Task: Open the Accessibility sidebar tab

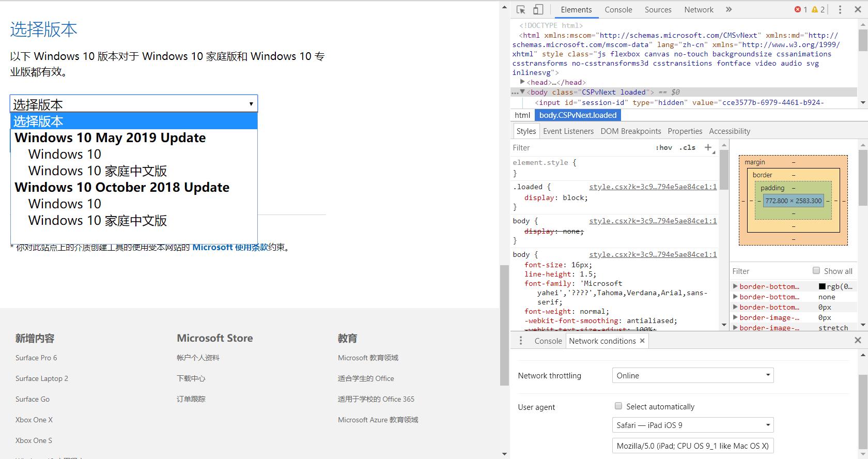Action: tap(730, 131)
